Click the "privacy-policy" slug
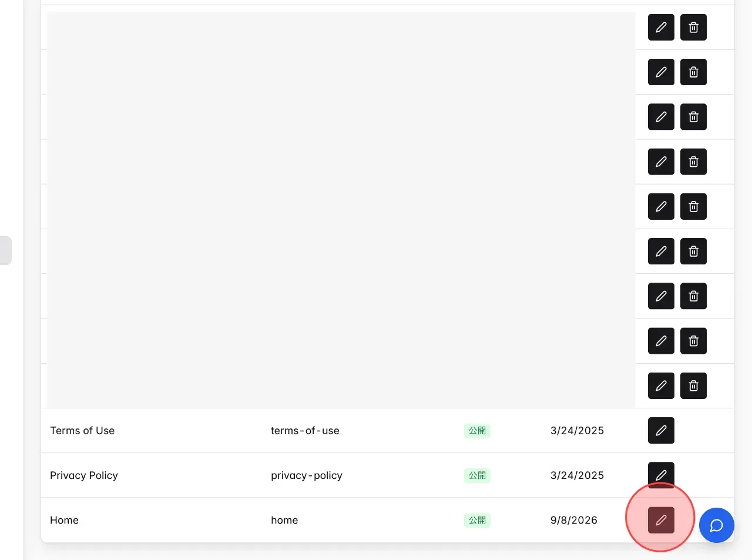 tap(307, 475)
